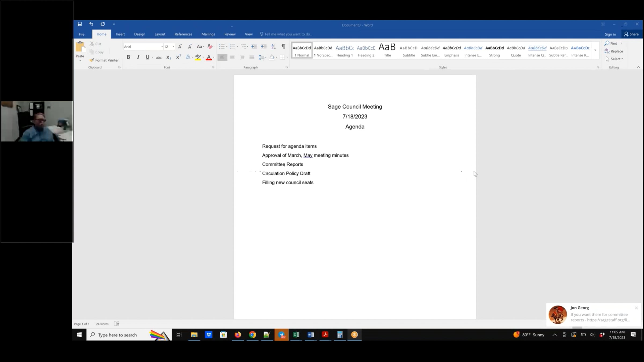Click the Save icon in title bar
The width and height of the screenshot is (644, 362).
tap(80, 24)
